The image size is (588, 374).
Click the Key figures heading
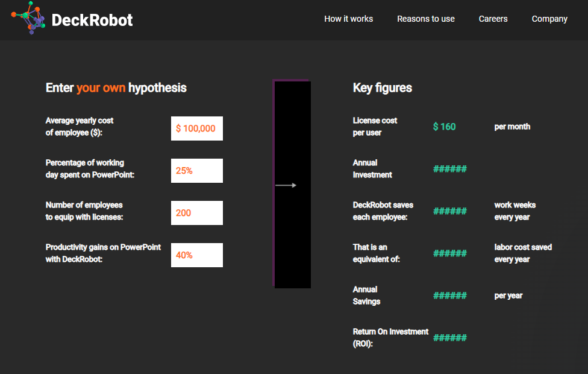pyautogui.click(x=382, y=88)
